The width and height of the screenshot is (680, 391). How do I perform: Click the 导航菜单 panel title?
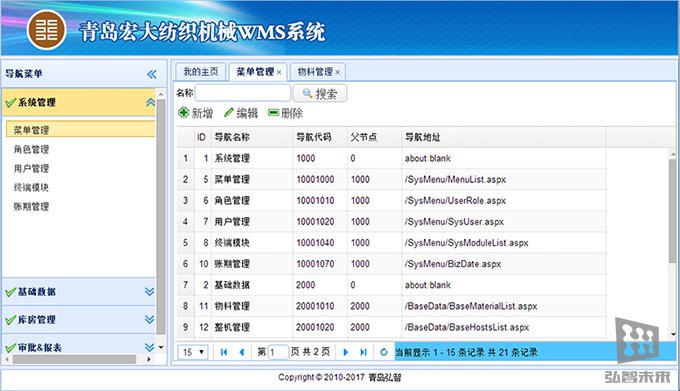click(x=23, y=74)
